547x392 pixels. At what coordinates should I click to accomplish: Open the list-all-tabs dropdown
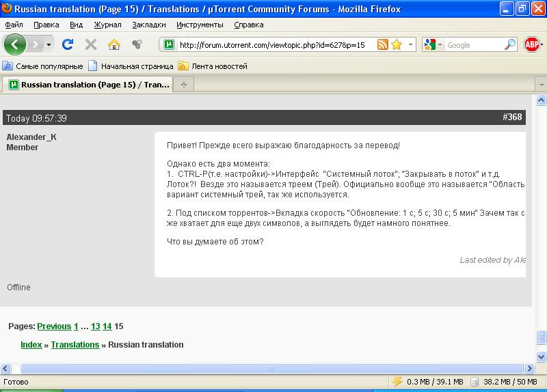pos(541,85)
